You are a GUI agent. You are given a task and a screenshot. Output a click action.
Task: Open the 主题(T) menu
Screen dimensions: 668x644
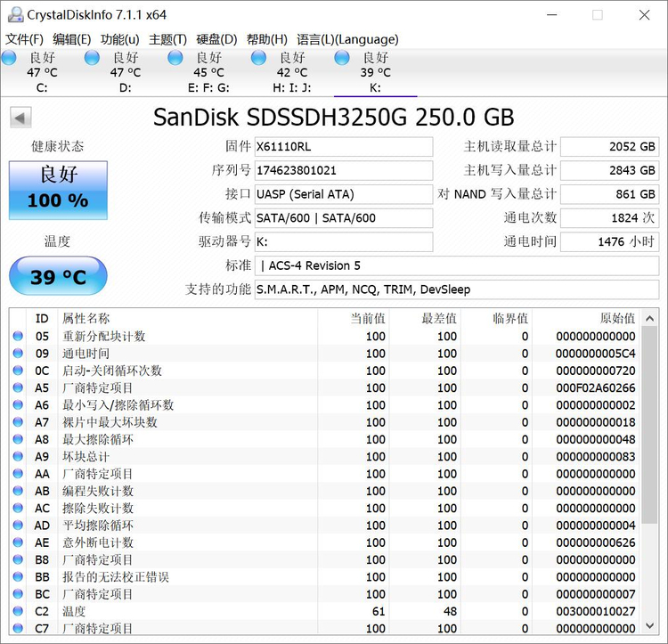tap(167, 39)
